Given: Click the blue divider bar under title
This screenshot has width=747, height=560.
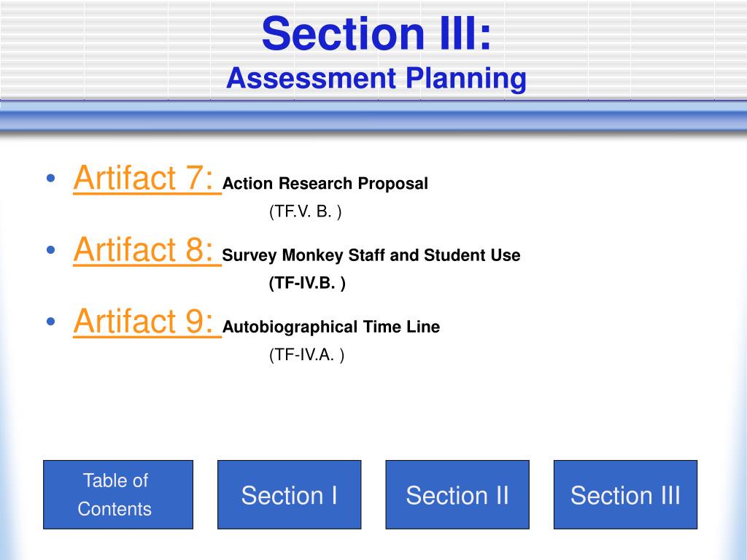Looking at the screenshot, I should tap(373, 116).
